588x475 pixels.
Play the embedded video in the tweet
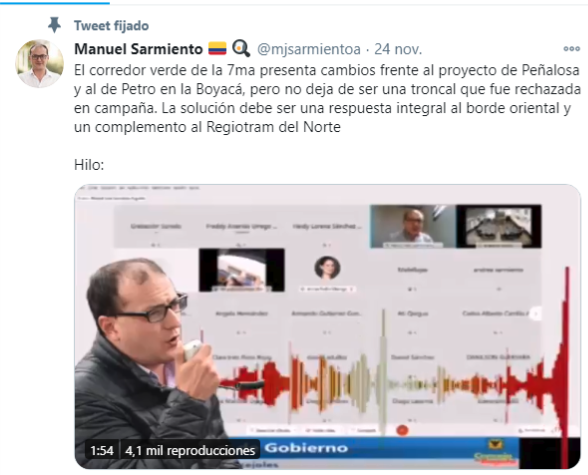pos(327,326)
